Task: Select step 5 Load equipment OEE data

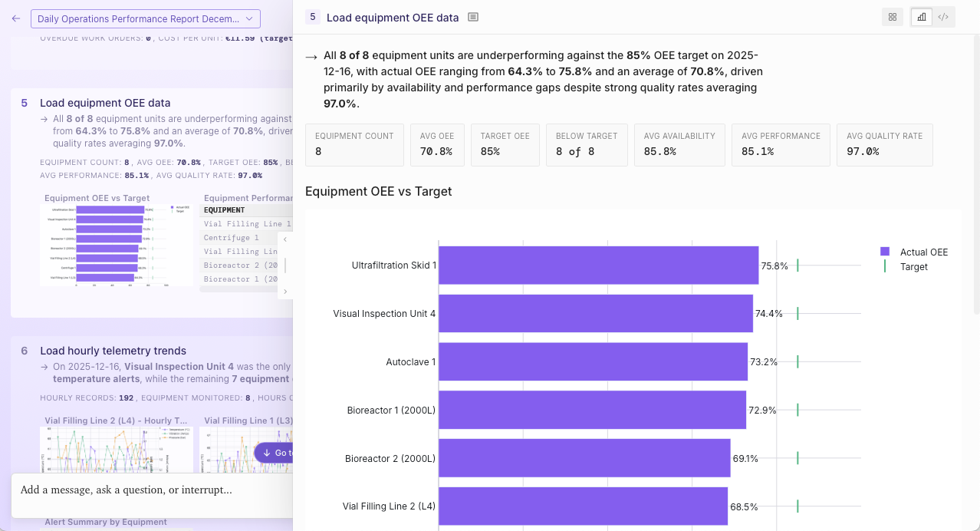Action: click(105, 103)
